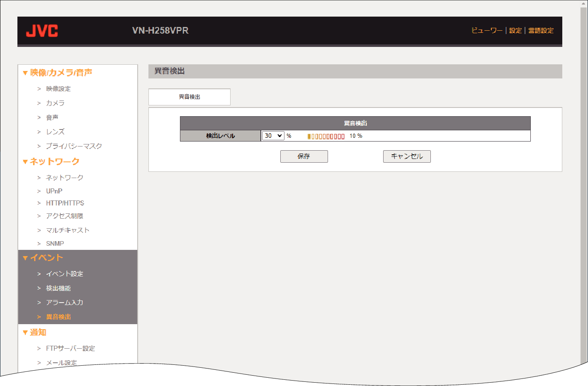Screen dimensions: 588x386
Task: Open the ビューワー link
Action: click(487, 31)
